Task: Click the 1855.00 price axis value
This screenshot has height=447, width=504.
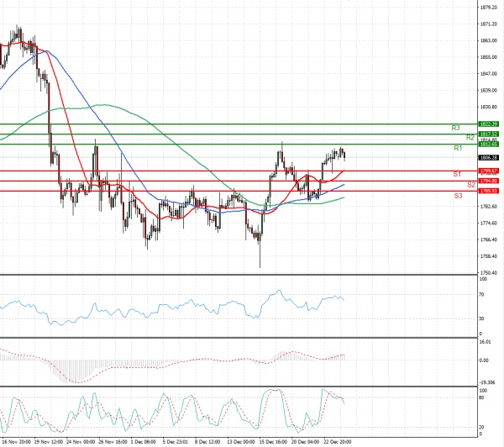Action: pos(489,57)
